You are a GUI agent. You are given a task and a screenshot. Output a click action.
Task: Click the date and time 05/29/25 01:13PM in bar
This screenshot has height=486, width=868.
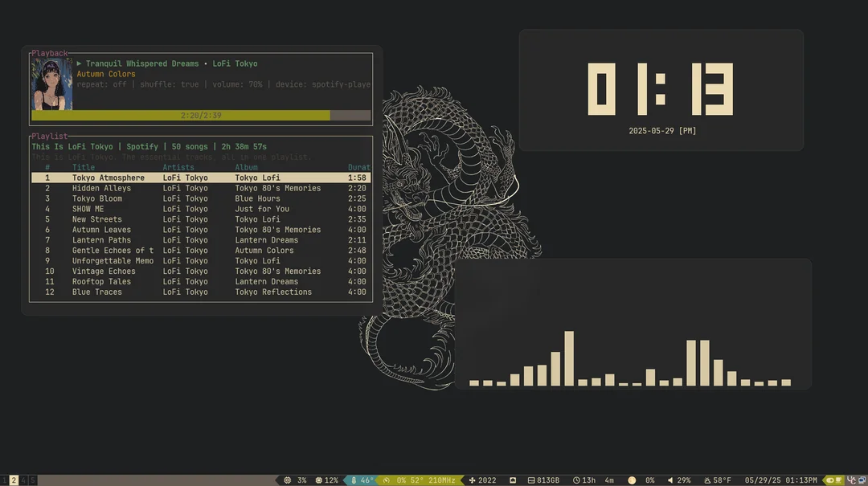pyautogui.click(x=780, y=480)
